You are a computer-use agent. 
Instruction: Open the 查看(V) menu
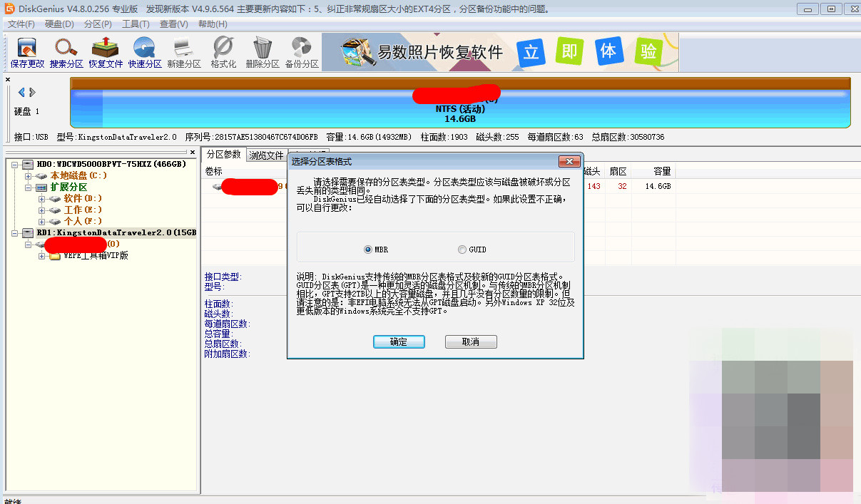point(174,24)
